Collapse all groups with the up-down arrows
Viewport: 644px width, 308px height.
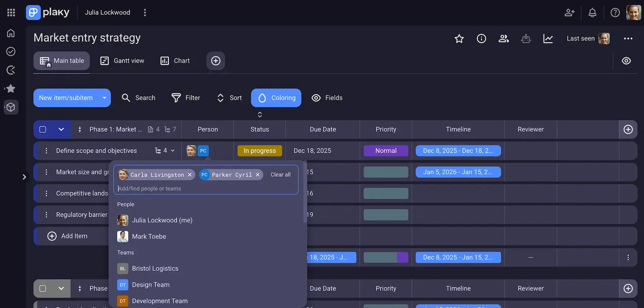[260, 114]
